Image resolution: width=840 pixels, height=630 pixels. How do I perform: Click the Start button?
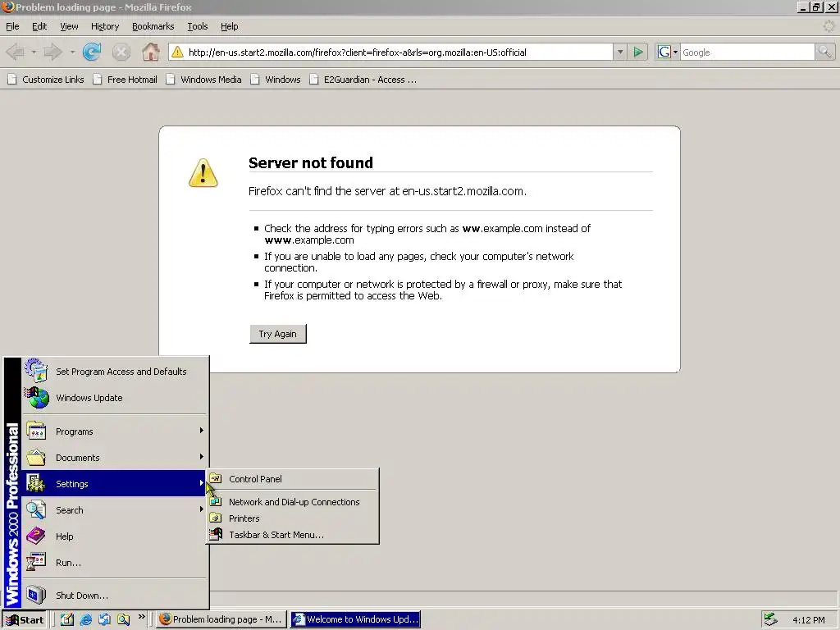point(25,620)
